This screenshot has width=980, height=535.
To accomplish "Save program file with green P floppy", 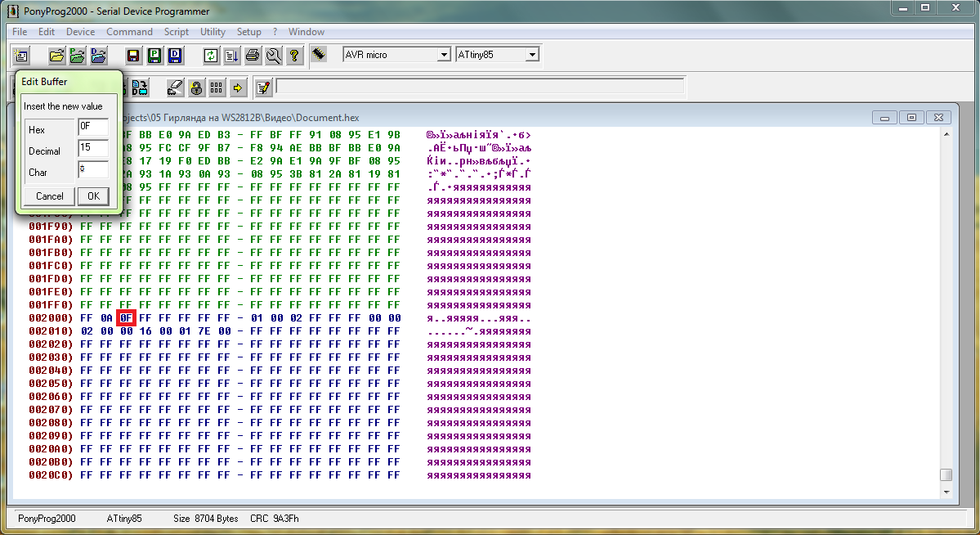I will pyautogui.click(x=154, y=56).
